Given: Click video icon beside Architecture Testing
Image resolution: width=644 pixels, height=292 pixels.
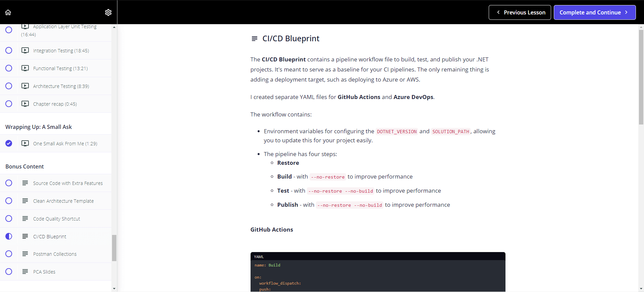Looking at the screenshot, I should point(25,86).
